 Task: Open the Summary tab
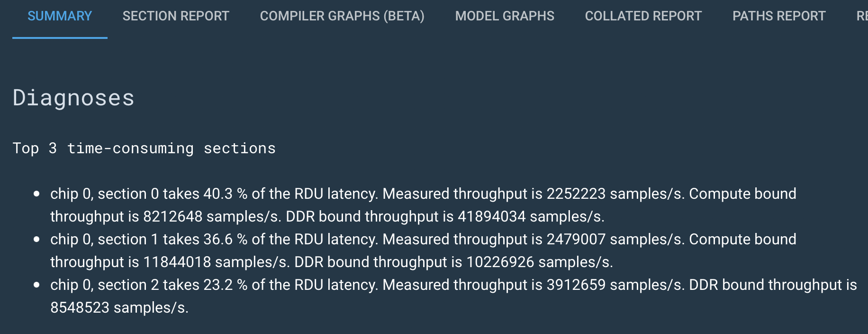pyautogui.click(x=60, y=16)
